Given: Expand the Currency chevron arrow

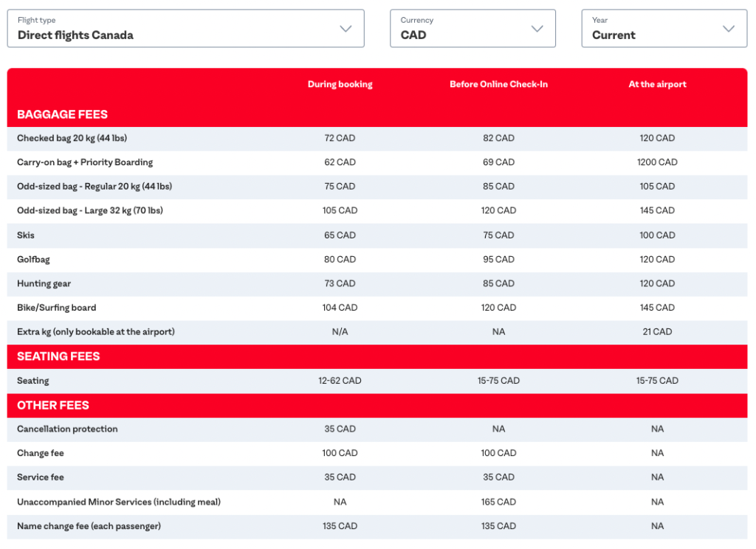Looking at the screenshot, I should 537,28.
